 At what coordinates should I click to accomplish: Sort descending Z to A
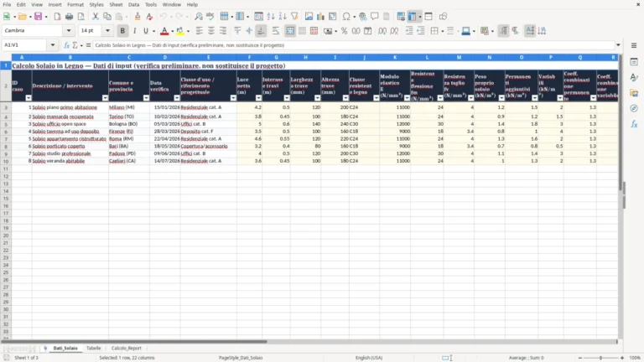[x=283, y=17]
